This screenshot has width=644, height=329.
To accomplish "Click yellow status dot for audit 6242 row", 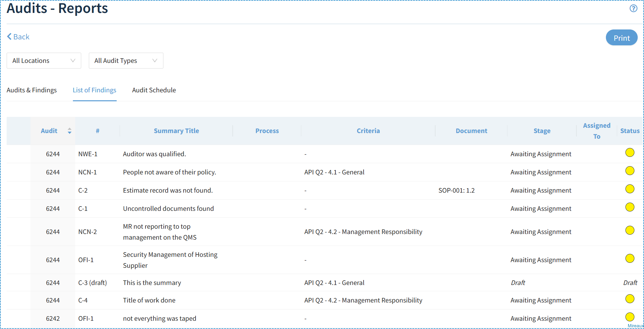I will [x=630, y=317].
